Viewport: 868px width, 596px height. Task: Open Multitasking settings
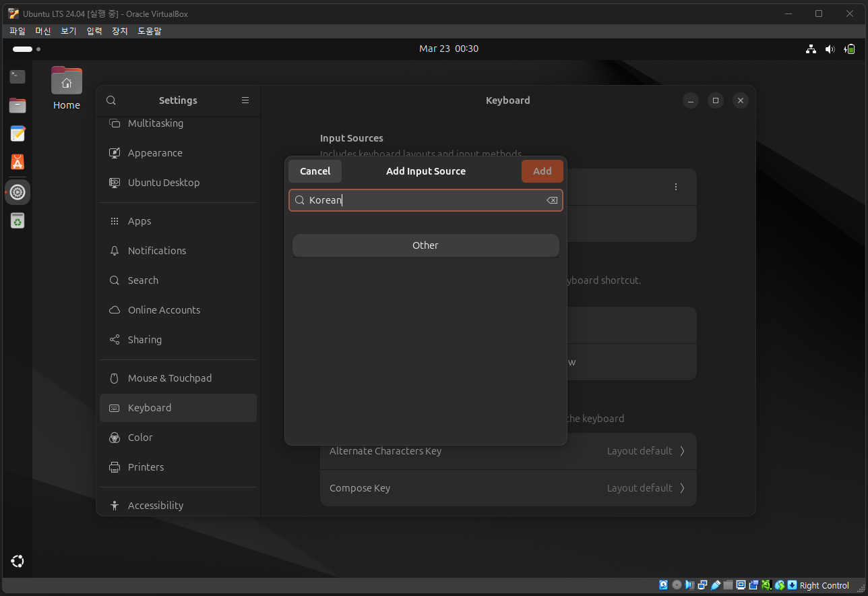click(x=178, y=123)
